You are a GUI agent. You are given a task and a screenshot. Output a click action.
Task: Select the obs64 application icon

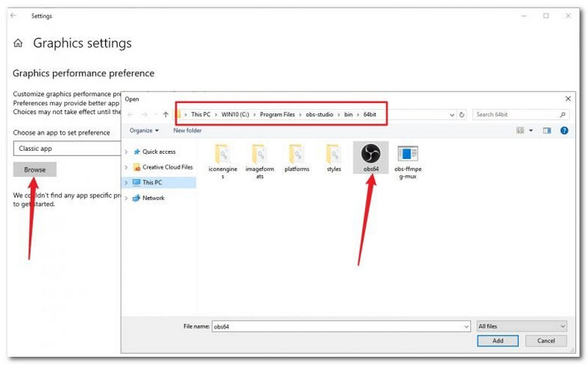tap(371, 154)
